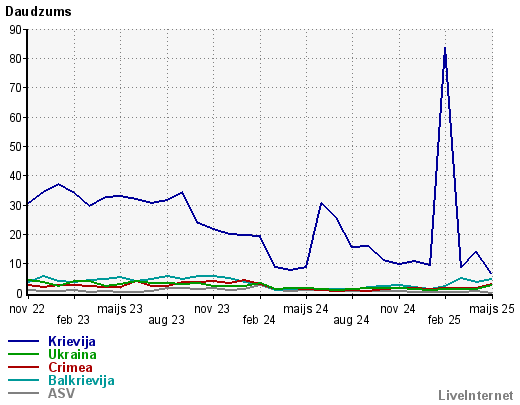Click the teal Balkrievija legend line
Image resolution: width=520 pixels, height=405 pixels.
click(x=23, y=380)
